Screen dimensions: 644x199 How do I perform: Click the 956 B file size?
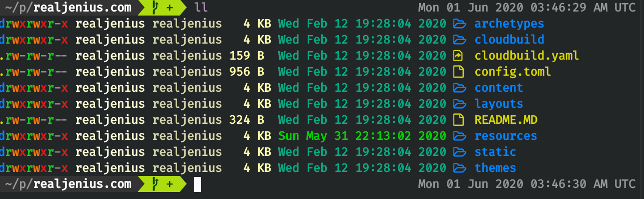[x=247, y=72]
